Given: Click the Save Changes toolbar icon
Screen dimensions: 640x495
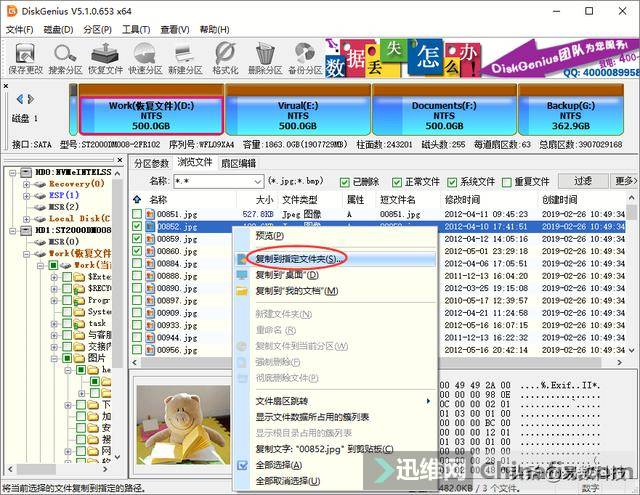Looking at the screenshot, I should click(x=25, y=56).
